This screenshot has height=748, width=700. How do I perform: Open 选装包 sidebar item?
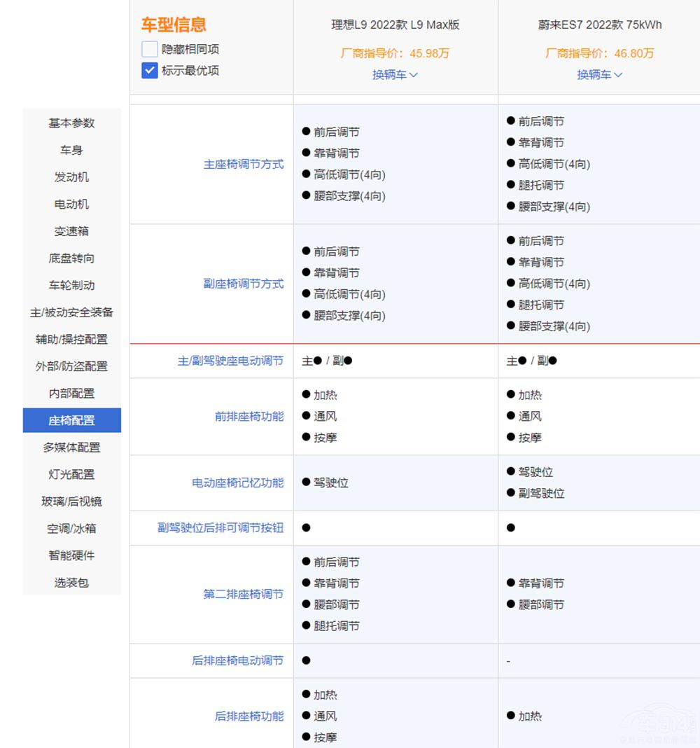click(x=71, y=582)
